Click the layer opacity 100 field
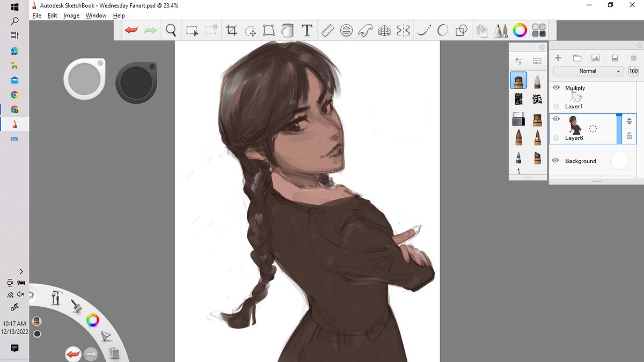 click(633, 71)
